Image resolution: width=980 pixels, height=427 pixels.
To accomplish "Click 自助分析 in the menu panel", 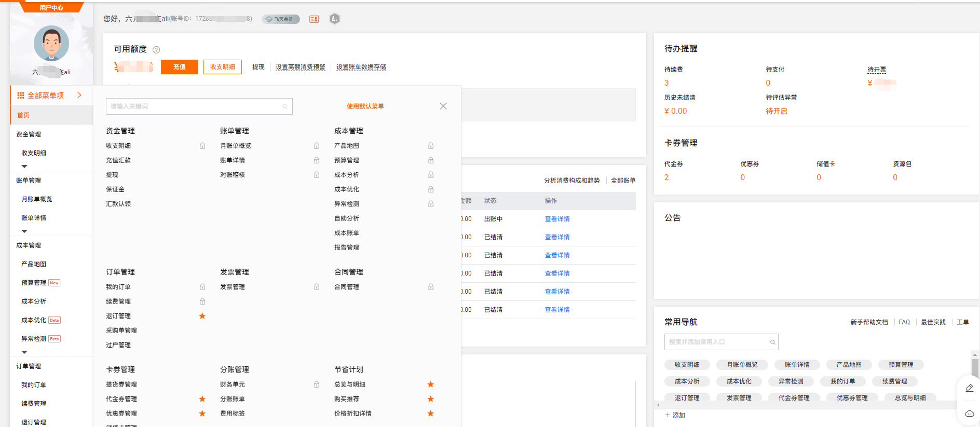I will point(347,218).
